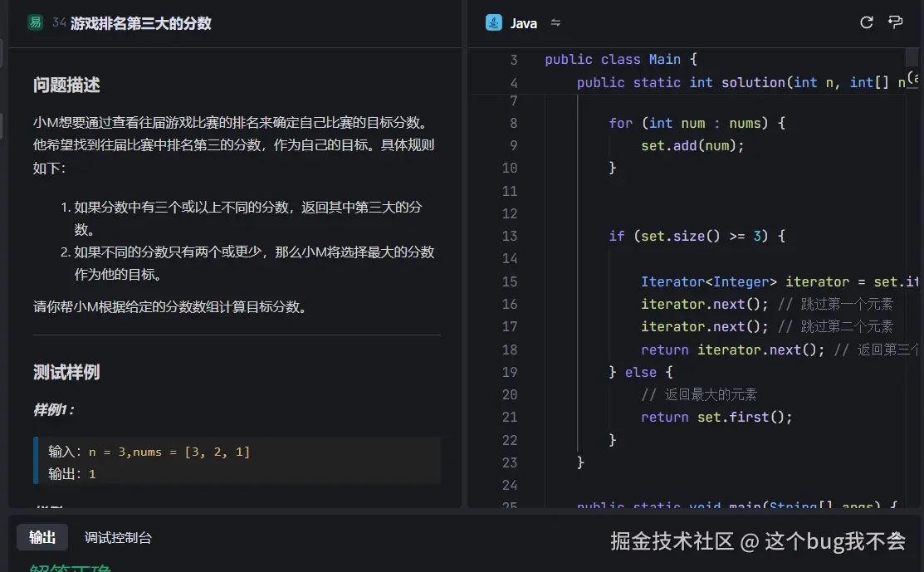Open the language selector showing Java

pyautogui.click(x=523, y=23)
